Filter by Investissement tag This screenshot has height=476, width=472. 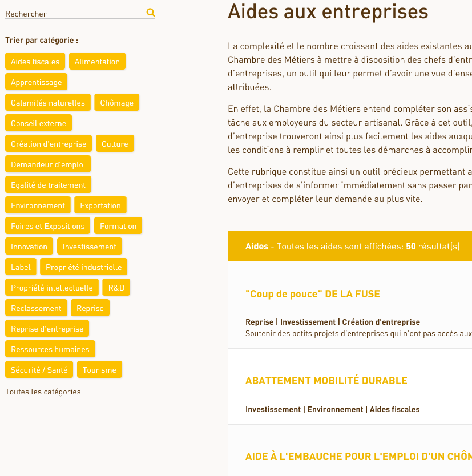point(89,247)
